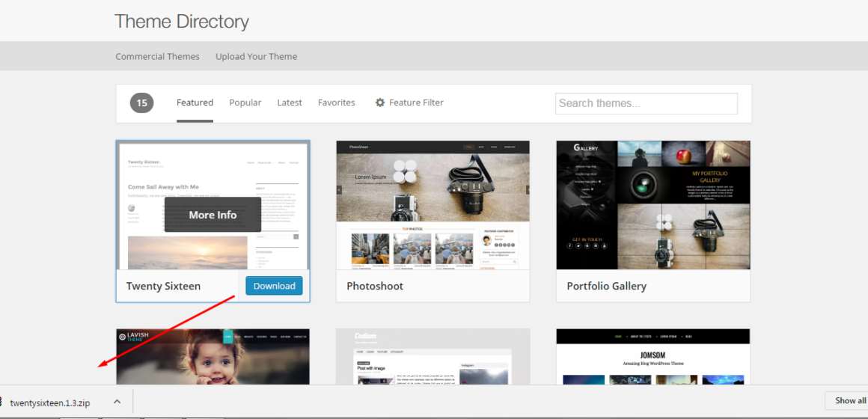Open the Lavish theme thumbnail
868x419 pixels.
(213, 357)
